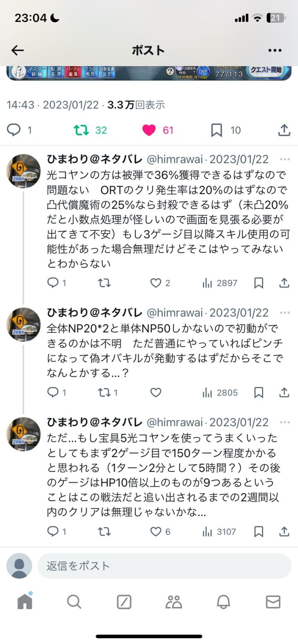Tap the 3.3万 view count text
The height and width of the screenshot is (644, 298).
point(121,105)
